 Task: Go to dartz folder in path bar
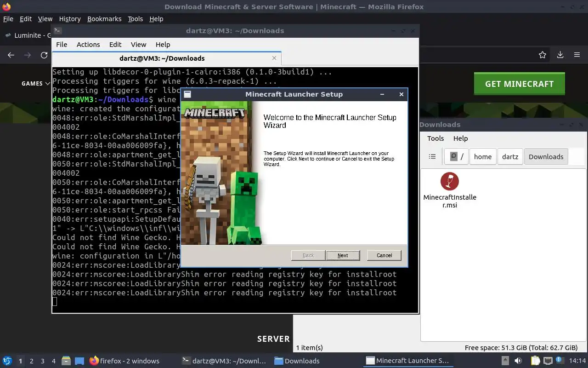510,156
